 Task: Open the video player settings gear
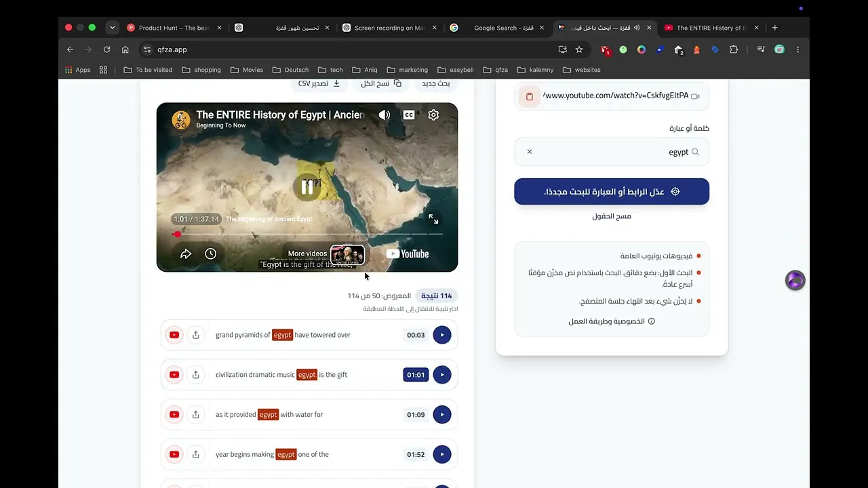click(x=433, y=115)
